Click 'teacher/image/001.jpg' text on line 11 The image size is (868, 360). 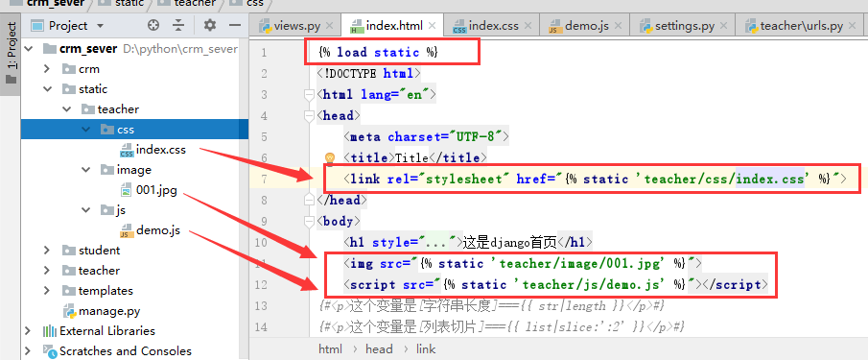tap(581, 263)
